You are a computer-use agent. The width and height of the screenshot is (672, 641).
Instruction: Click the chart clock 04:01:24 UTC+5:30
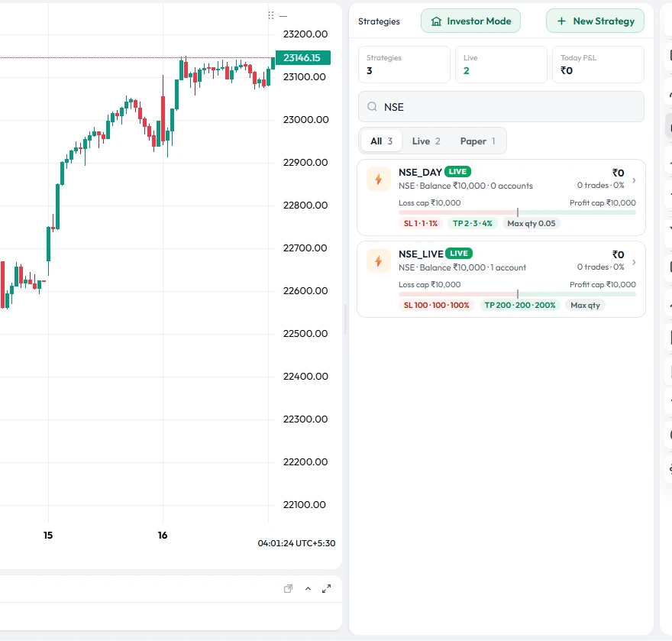tap(296, 543)
